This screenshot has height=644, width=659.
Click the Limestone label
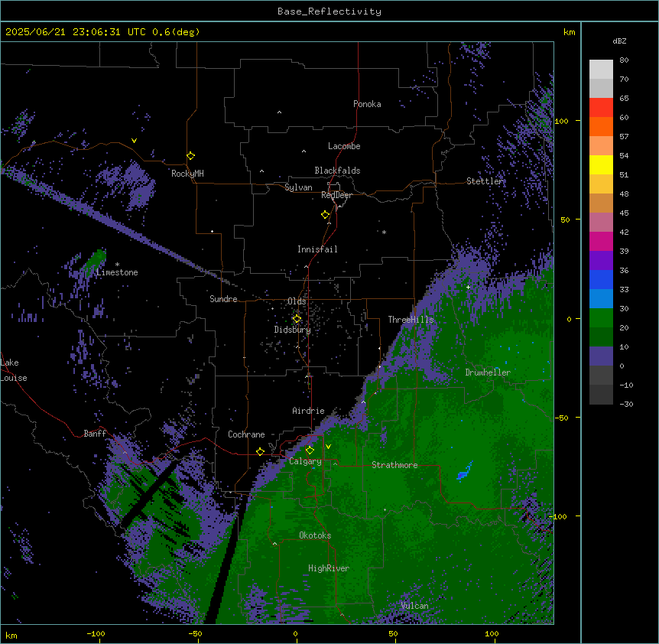tap(117, 272)
